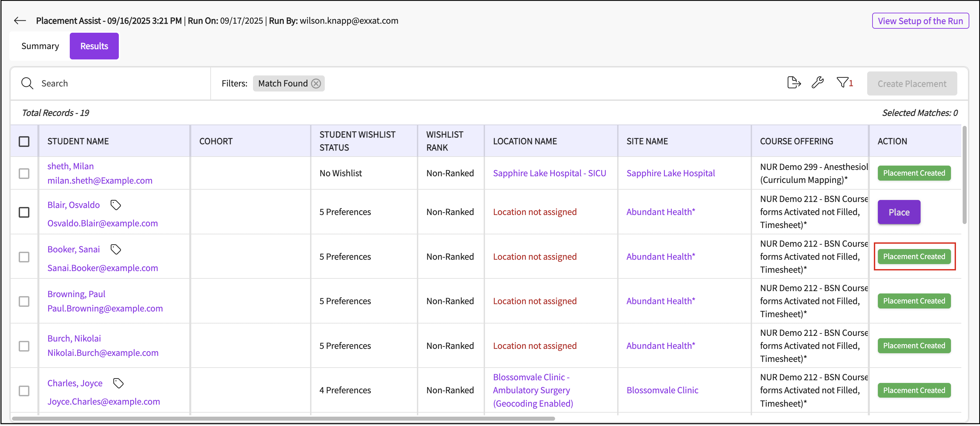Remove the Match Found filter chip
The width and height of the screenshot is (980, 426).
coord(316,83)
